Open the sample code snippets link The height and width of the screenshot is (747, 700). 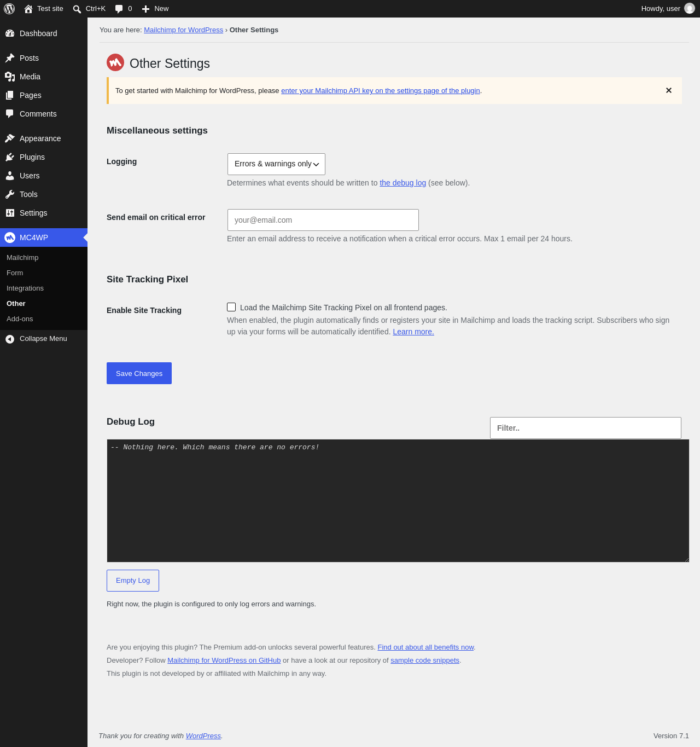tap(425, 661)
